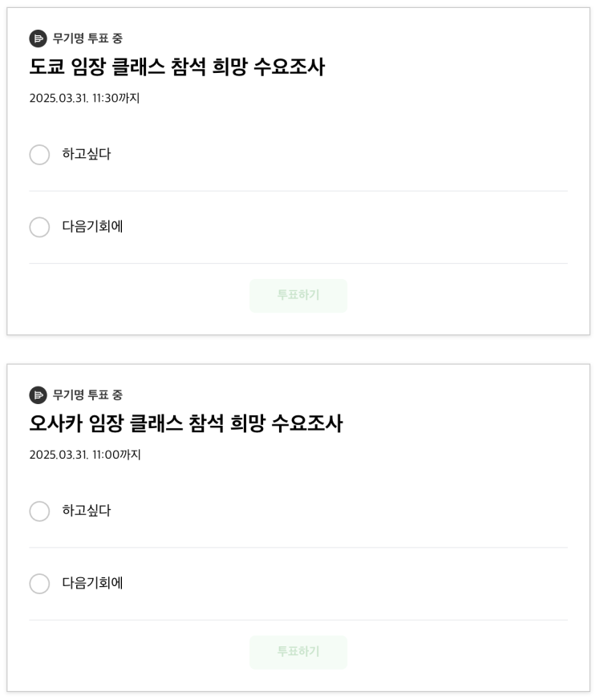Click the 하고싶다 option text in the 도쿄 poll
Screen dimensions: 596x700
click(87, 155)
